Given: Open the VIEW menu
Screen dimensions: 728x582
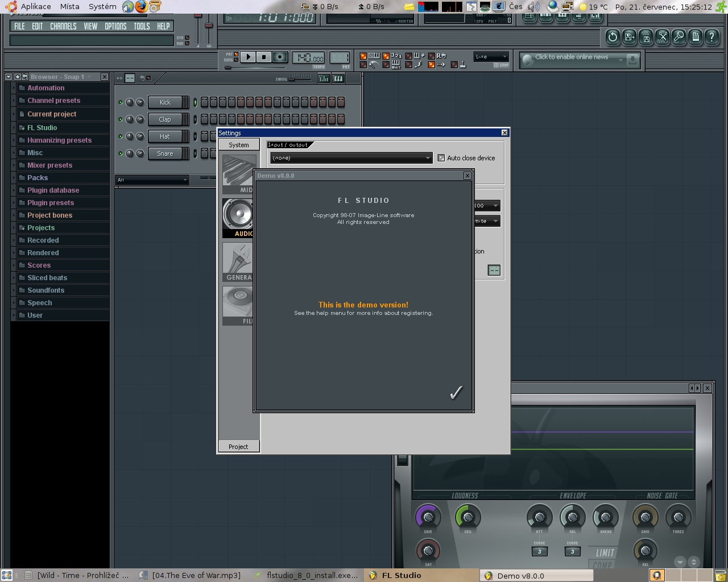Looking at the screenshot, I should (90, 26).
